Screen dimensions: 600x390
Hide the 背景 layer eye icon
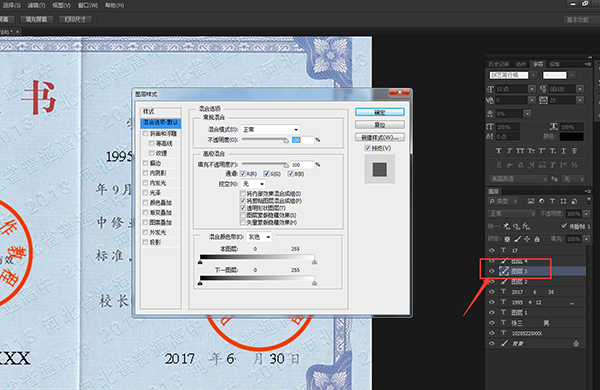click(x=492, y=344)
